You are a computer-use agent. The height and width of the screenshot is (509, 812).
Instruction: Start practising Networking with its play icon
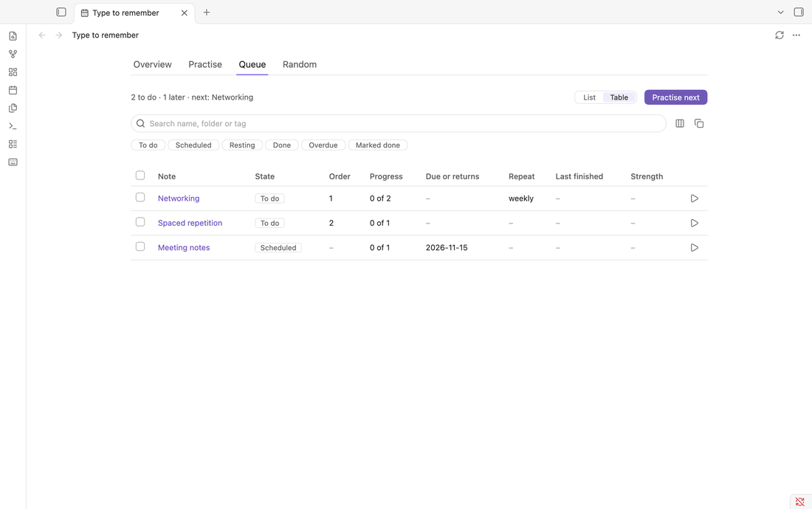click(695, 198)
